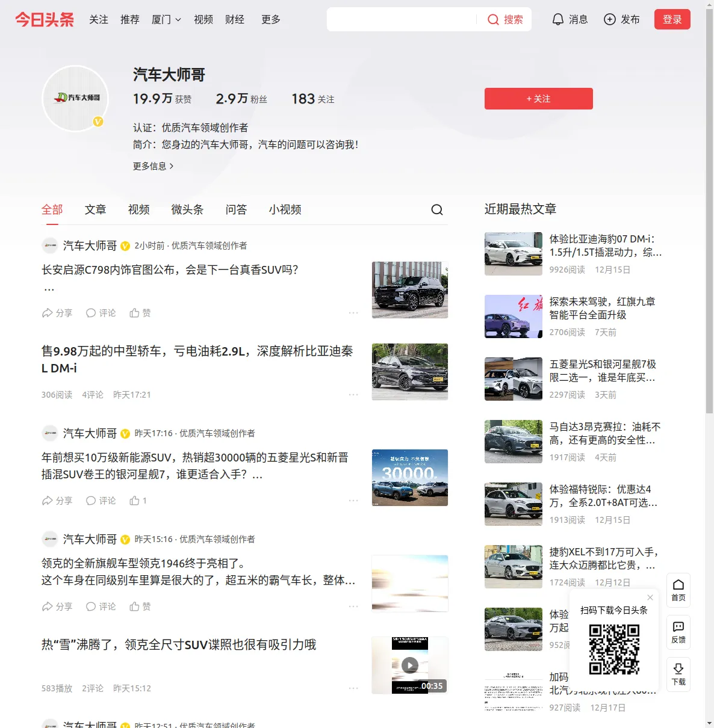This screenshot has width=714, height=728.
Task: Open the 五菱星光S和银河星舰7 hot article thumbnail
Action: click(x=514, y=379)
